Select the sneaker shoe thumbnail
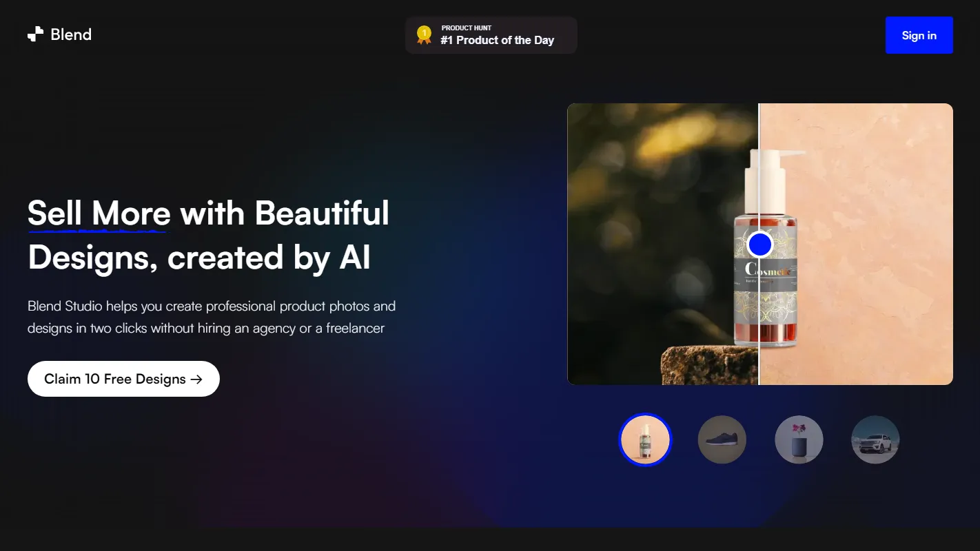Screen dimensions: 980x551 [x=722, y=439]
